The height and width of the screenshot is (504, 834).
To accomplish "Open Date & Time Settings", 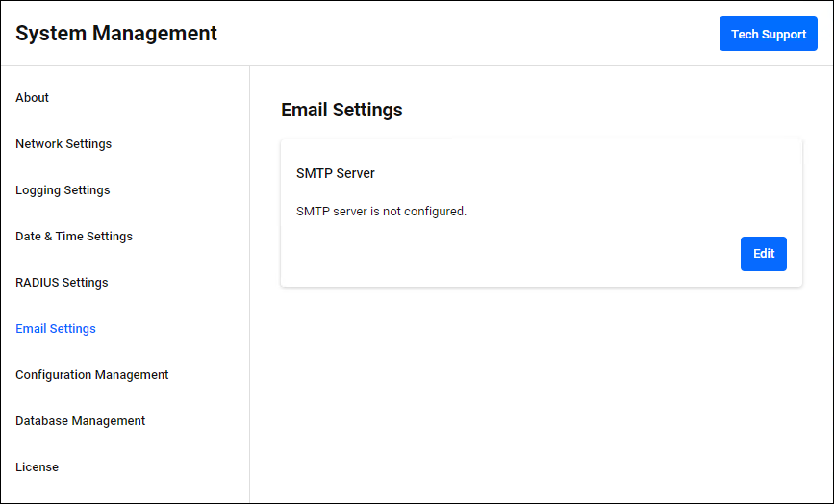I will coord(74,237).
